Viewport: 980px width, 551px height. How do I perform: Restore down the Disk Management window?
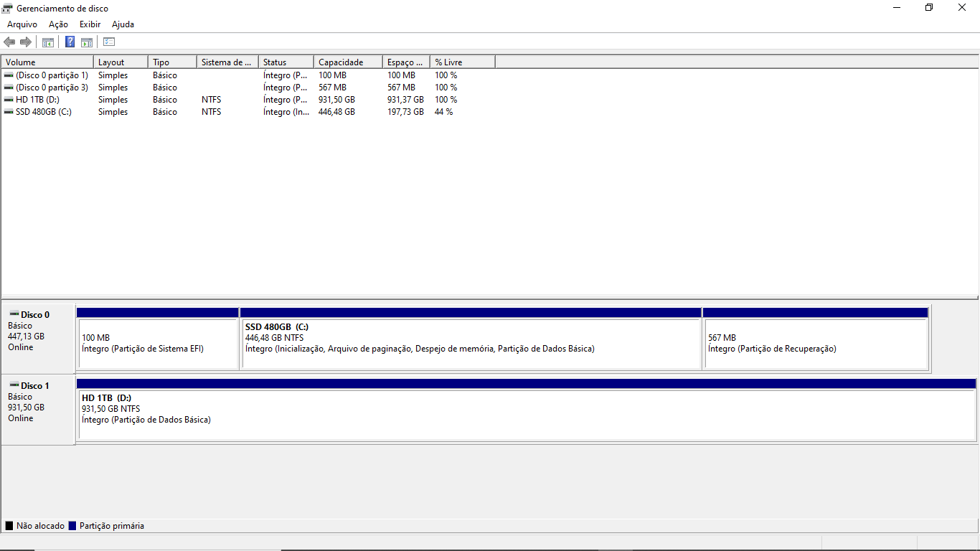[929, 8]
